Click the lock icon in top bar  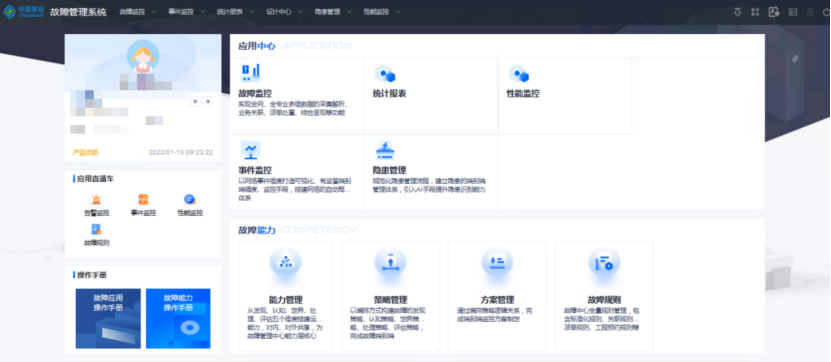[x=810, y=12]
